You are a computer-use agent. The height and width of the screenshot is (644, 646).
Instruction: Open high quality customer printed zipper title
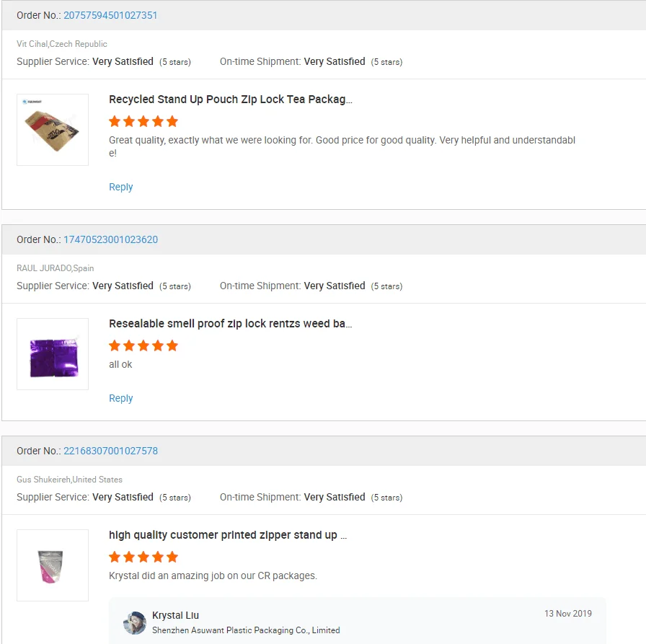pyautogui.click(x=228, y=535)
